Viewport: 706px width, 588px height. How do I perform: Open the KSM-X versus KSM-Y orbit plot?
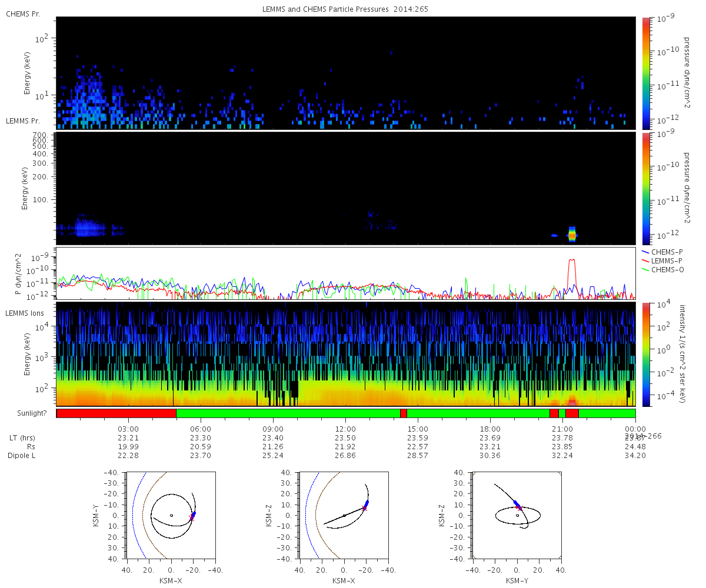[171, 515]
